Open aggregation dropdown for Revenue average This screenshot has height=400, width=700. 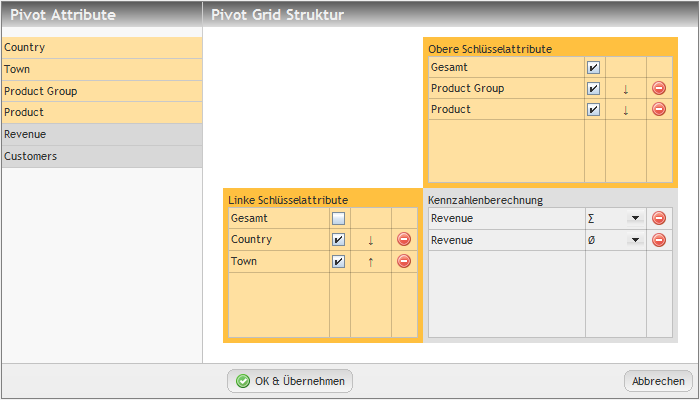(634, 240)
